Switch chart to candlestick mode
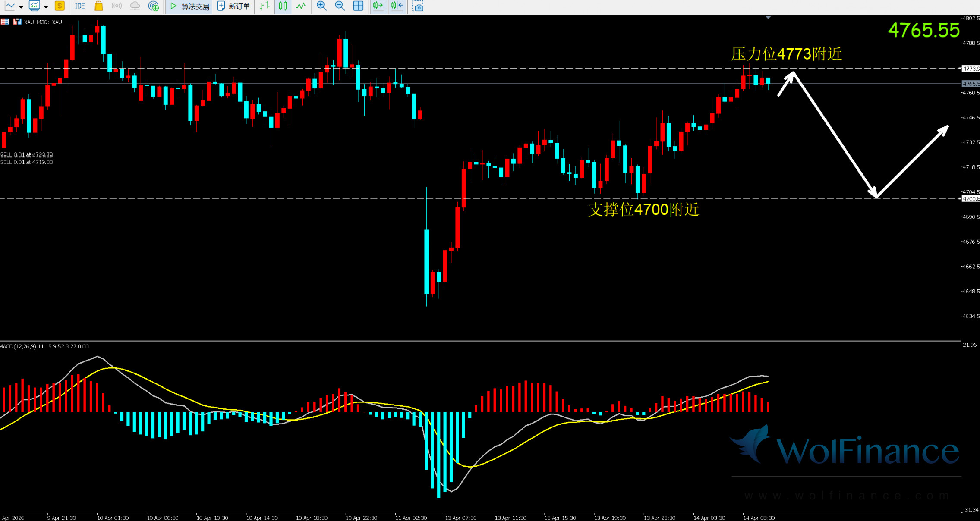The image size is (980, 521). tap(283, 6)
